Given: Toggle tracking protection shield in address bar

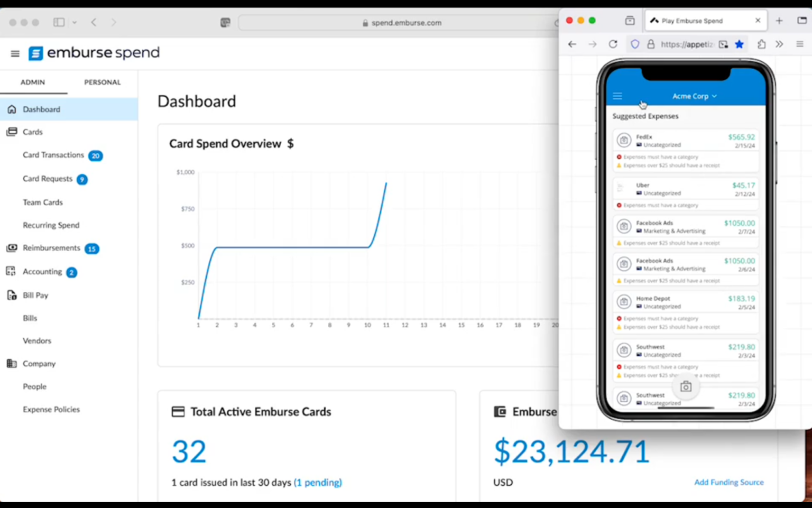Looking at the screenshot, I should point(634,44).
